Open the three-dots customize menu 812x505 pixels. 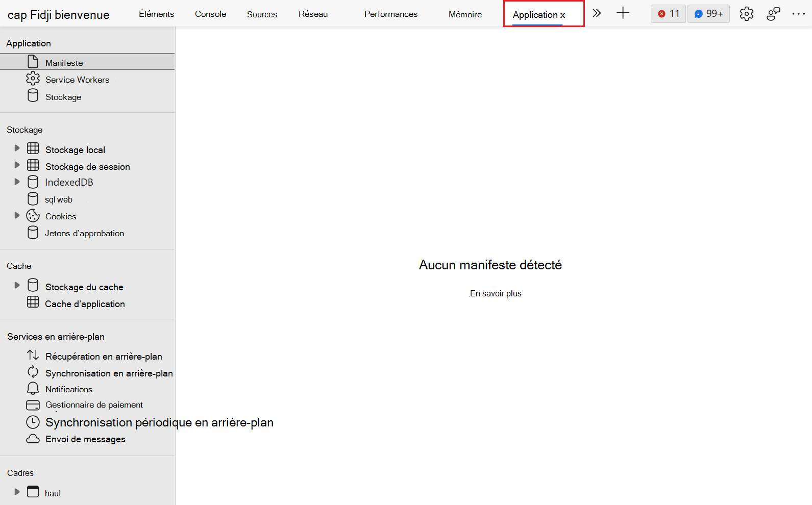[x=799, y=14]
